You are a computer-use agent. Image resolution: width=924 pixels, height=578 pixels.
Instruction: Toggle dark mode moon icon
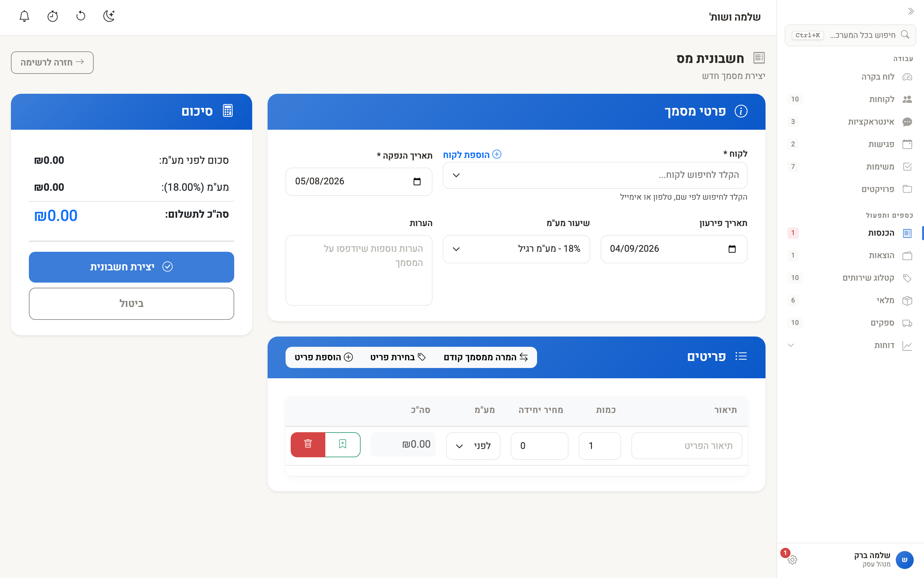109,16
